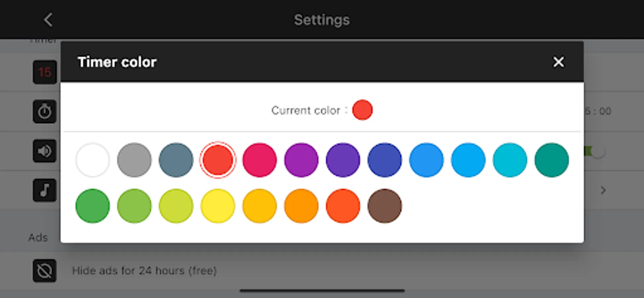Choose the selected red color swatch

[218, 160]
